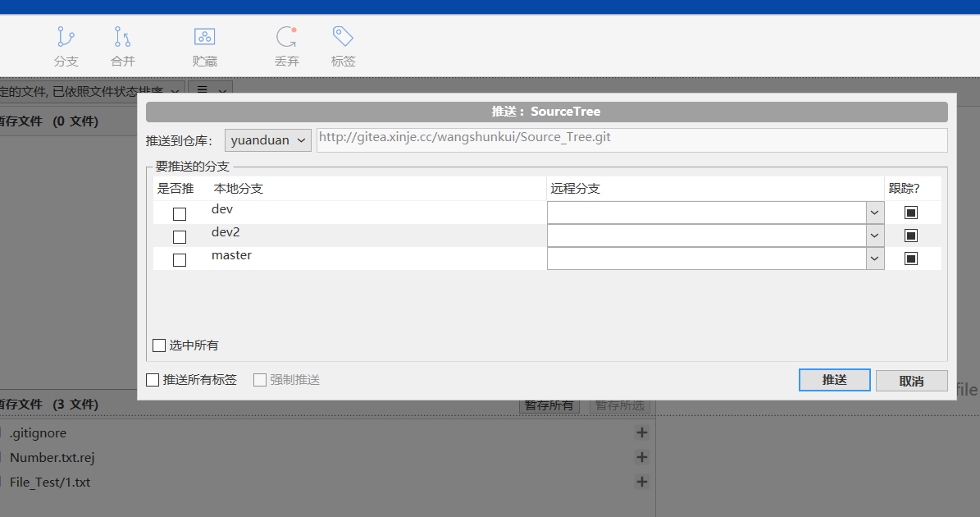
Task: Stage Number.txt.rej with its plus icon
Action: pyautogui.click(x=642, y=457)
